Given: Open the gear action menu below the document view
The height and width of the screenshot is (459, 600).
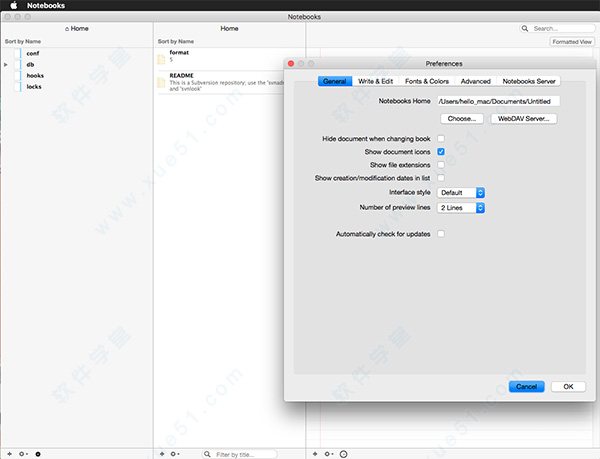Looking at the screenshot, I should [329, 454].
